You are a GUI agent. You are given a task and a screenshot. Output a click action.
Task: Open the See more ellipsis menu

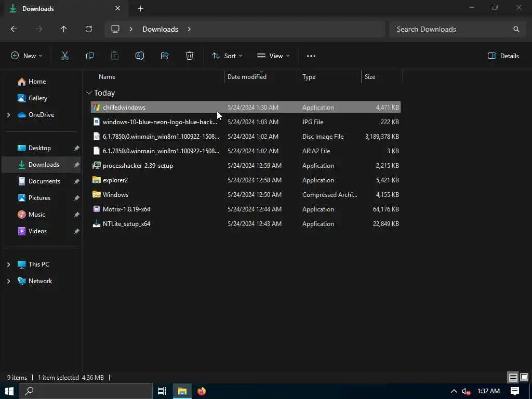tap(311, 56)
